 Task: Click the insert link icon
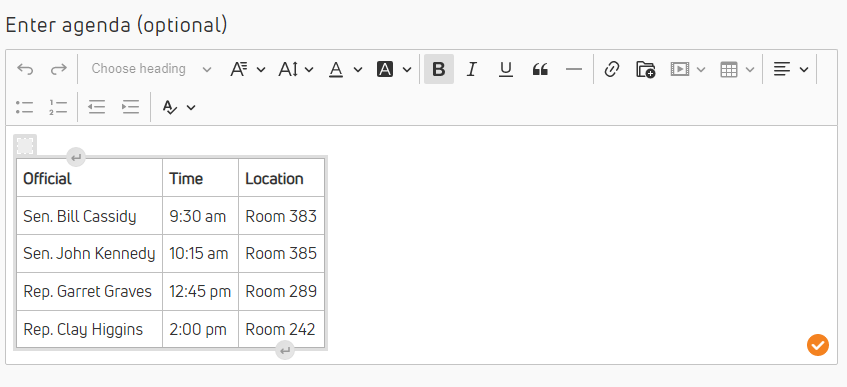[x=611, y=69]
